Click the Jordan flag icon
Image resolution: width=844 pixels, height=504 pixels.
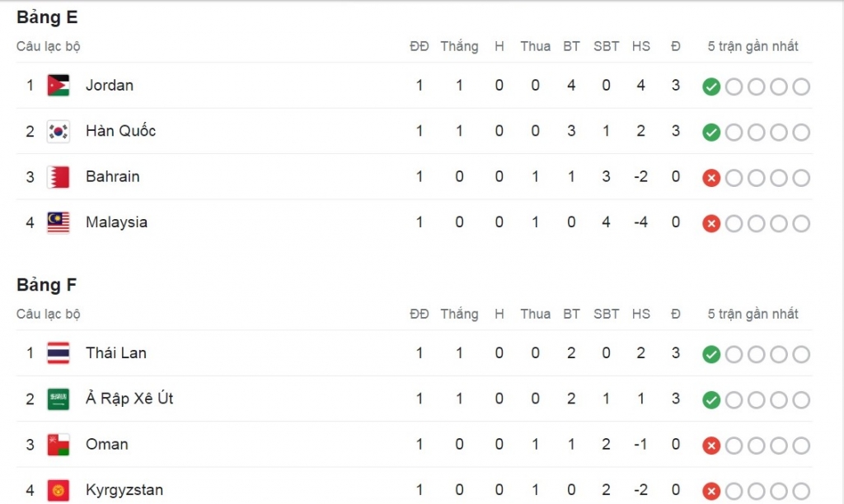click(59, 86)
